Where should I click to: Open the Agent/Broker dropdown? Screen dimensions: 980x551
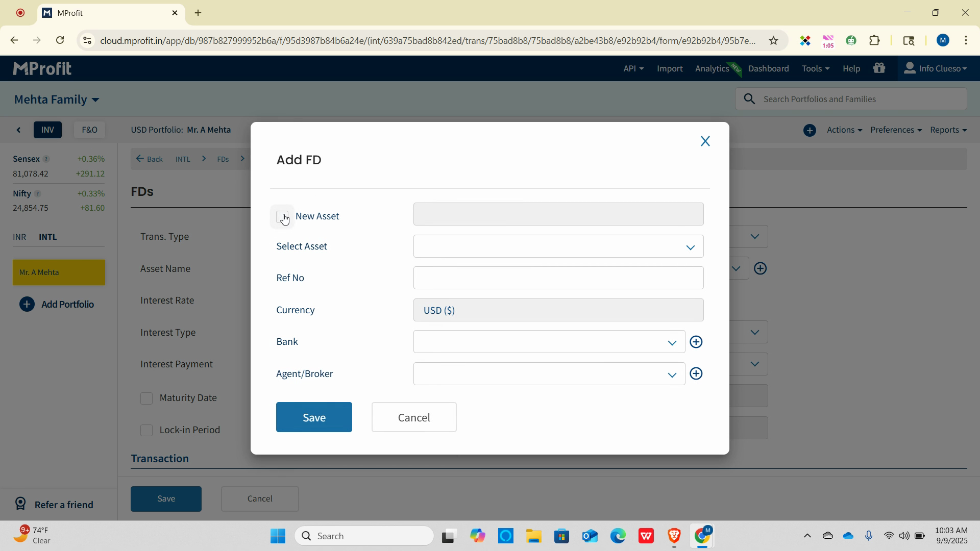pyautogui.click(x=549, y=374)
